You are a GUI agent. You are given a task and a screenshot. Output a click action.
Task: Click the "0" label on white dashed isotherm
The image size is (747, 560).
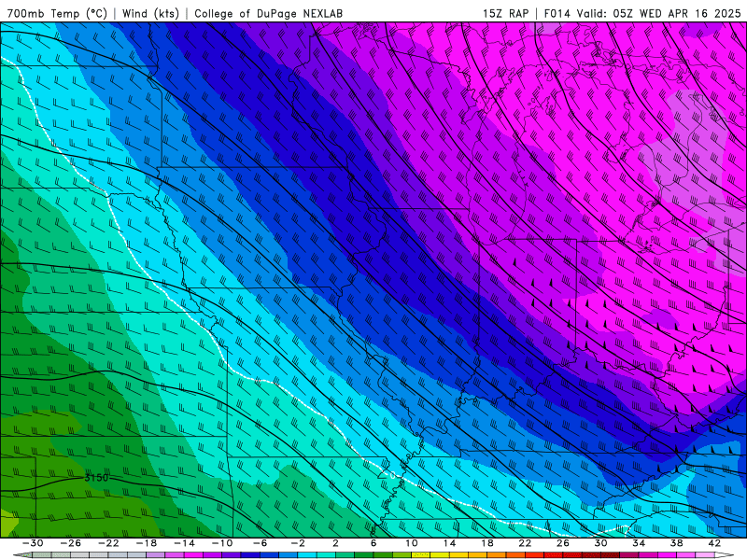(393, 475)
